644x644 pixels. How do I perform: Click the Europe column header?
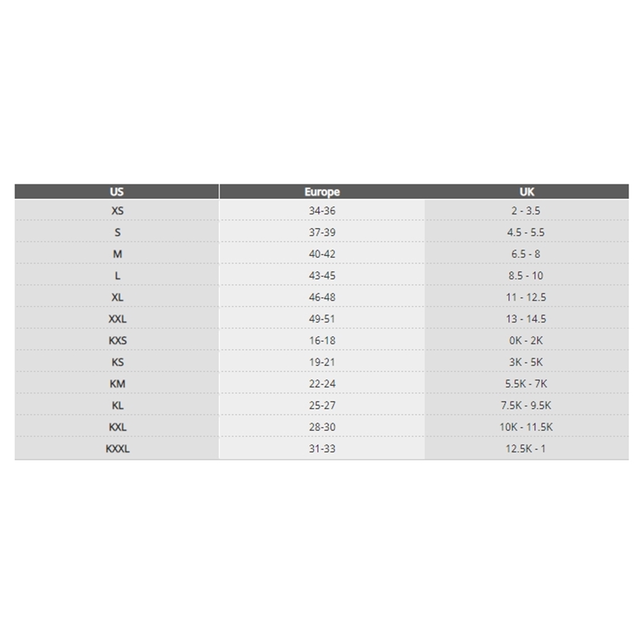pos(321,191)
